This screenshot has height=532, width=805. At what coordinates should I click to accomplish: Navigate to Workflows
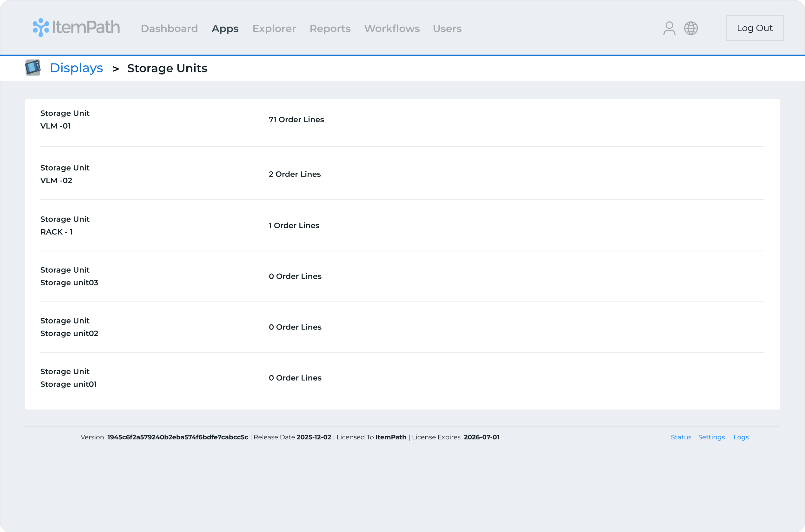pyautogui.click(x=392, y=29)
